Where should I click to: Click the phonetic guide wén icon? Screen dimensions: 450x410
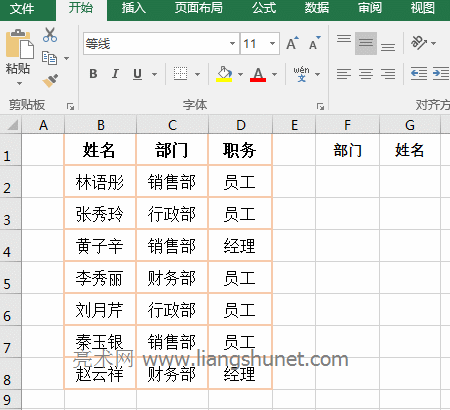(x=301, y=74)
